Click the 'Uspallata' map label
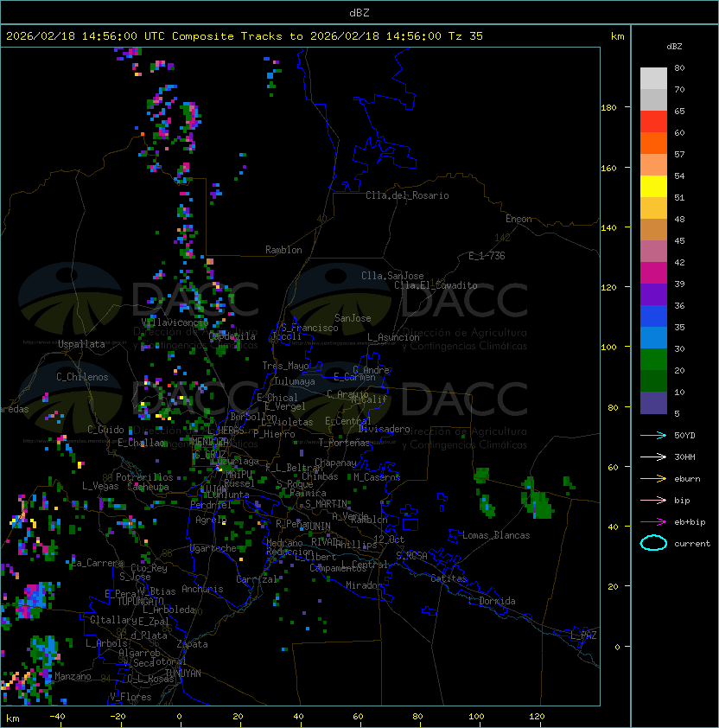719x728 pixels. point(81,344)
